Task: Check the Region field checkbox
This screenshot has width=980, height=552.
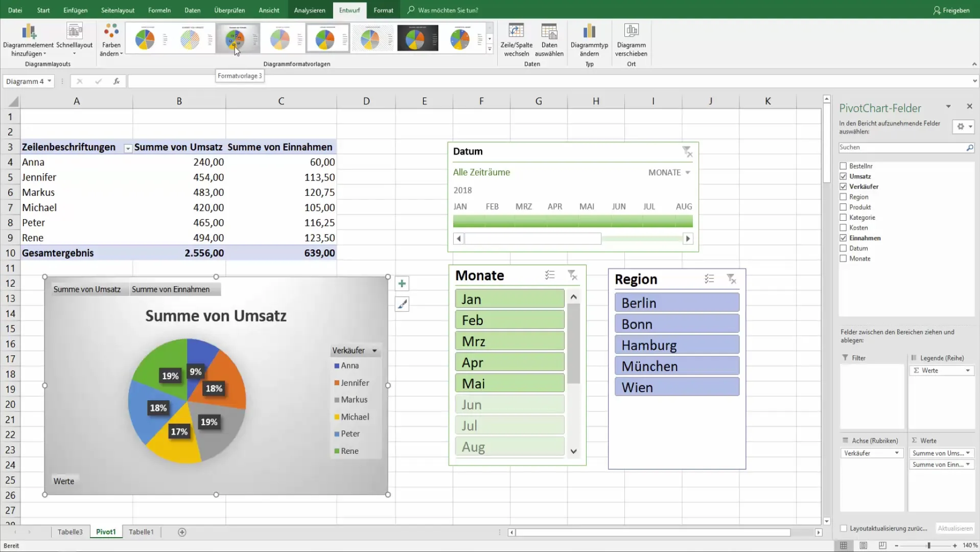Action: [843, 197]
